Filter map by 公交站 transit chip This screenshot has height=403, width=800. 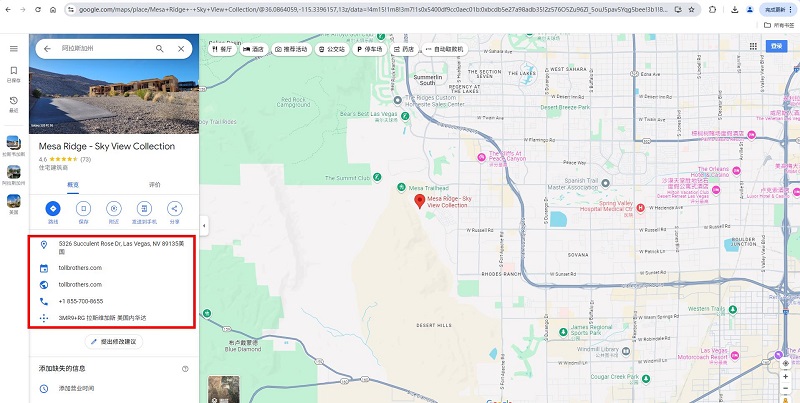click(332, 49)
